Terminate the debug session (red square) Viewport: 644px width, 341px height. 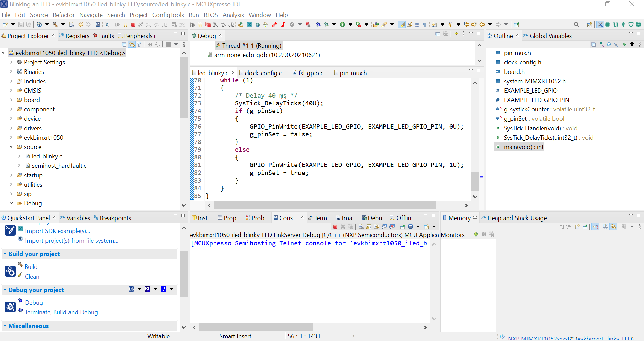(133, 25)
